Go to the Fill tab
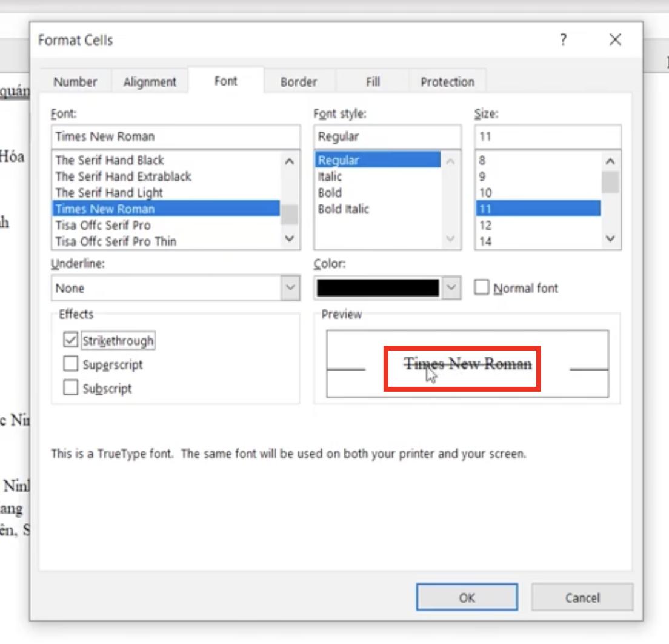This screenshot has height=644, width=669. point(373,82)
